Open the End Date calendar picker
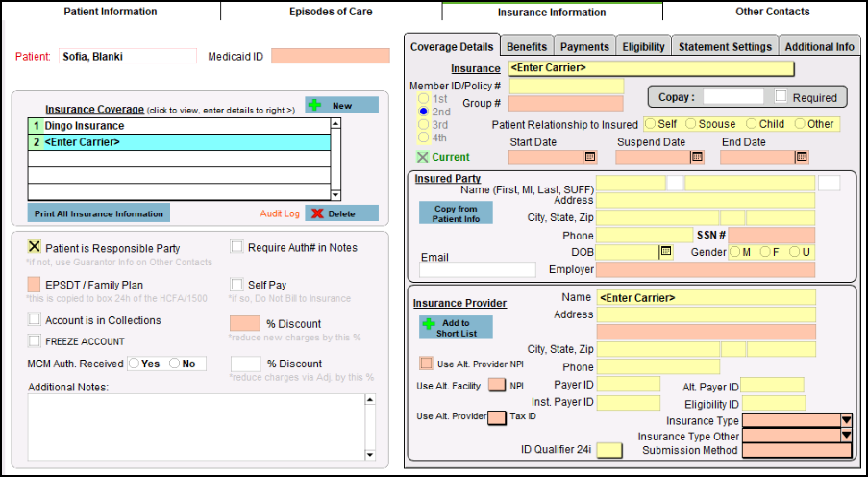This screenshot has width=868, height=477. coord(802,157)
